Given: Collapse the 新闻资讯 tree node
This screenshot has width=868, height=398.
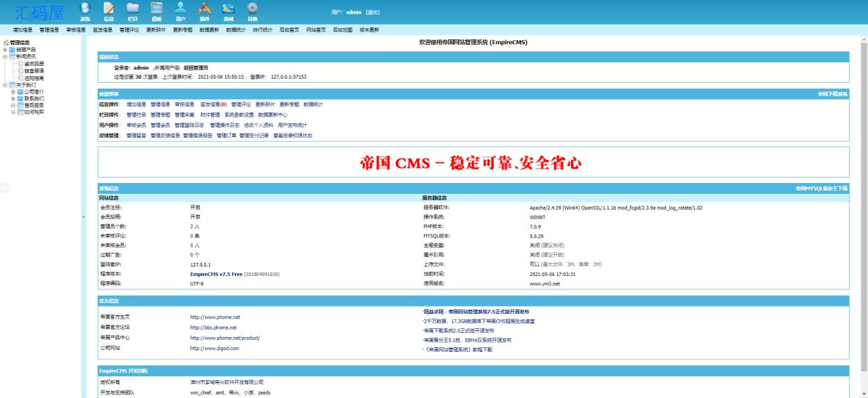Looking at the screenshot, I should 5,56.
